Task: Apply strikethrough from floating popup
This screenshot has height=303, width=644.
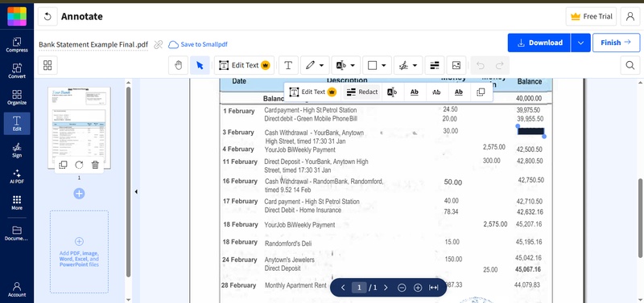Action: (436, 92)
